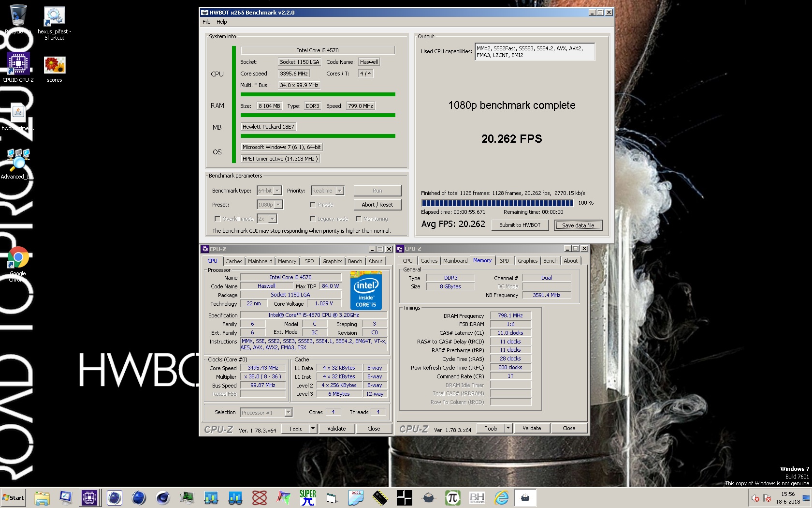Open the Help menu in HWBOT x265
The image size is (812, 508).
click(221, 22)
